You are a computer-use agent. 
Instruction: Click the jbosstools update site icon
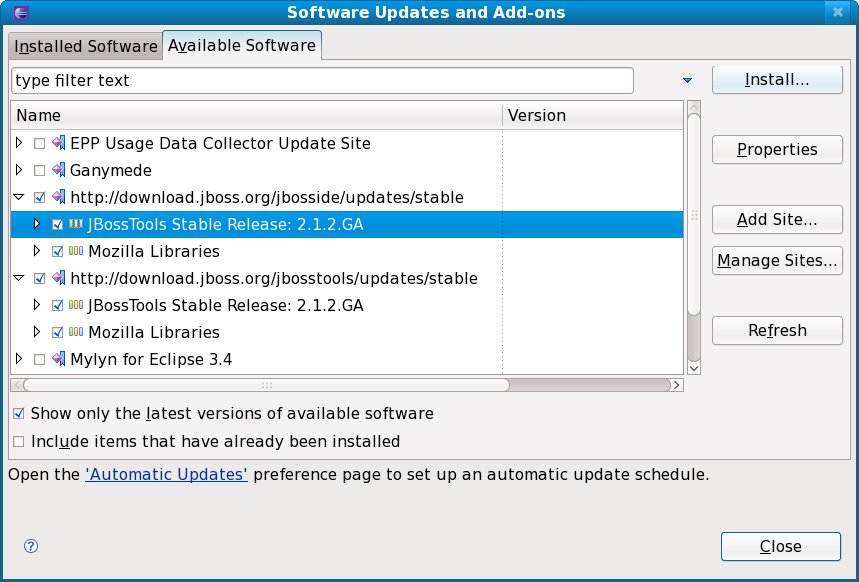[58, 278]
